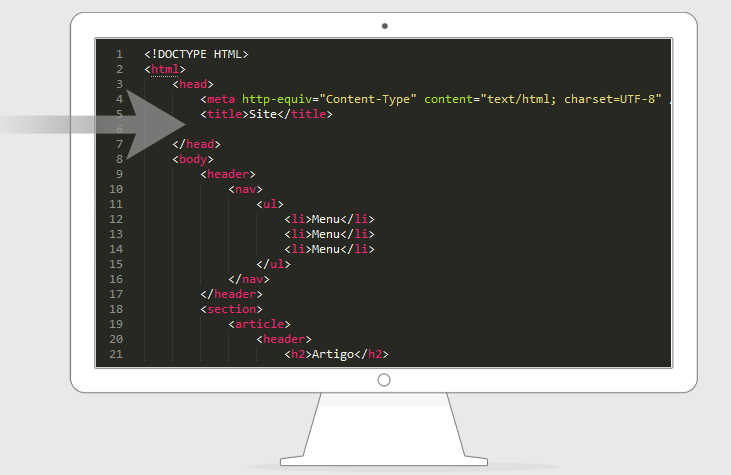Click the <!DOCTYPE HTML> declaration
Screen dimensions: 731x475
[196, 54]
